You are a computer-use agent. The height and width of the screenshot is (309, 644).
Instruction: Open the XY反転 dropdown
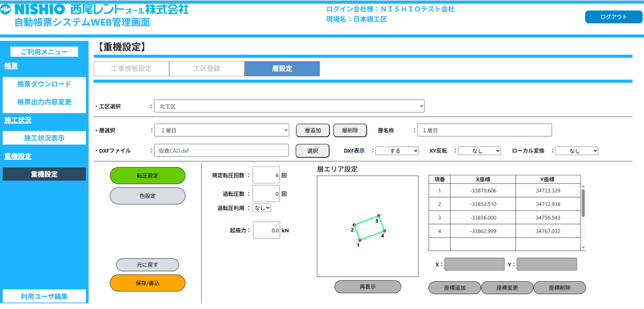click(479, 151)
